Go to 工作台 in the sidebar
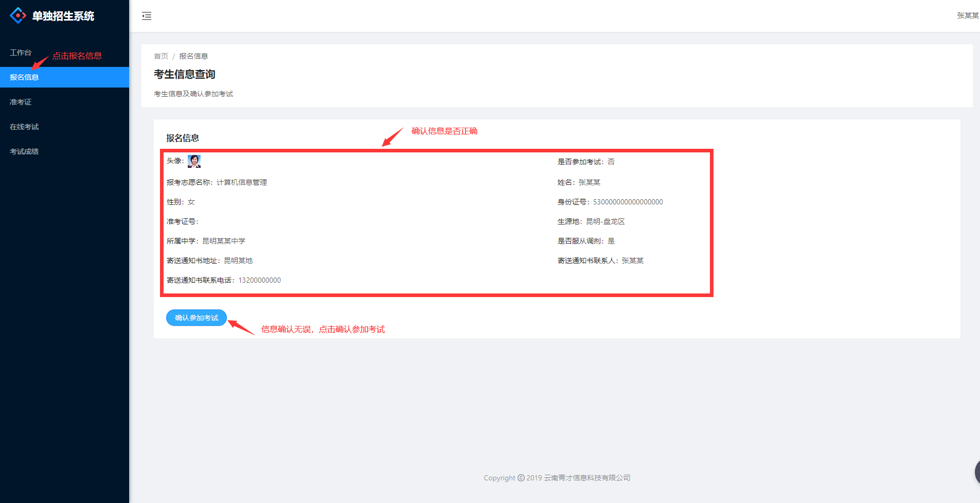Image resolution: width=980 pixels, height=503 pixels. tap(21, 53)
